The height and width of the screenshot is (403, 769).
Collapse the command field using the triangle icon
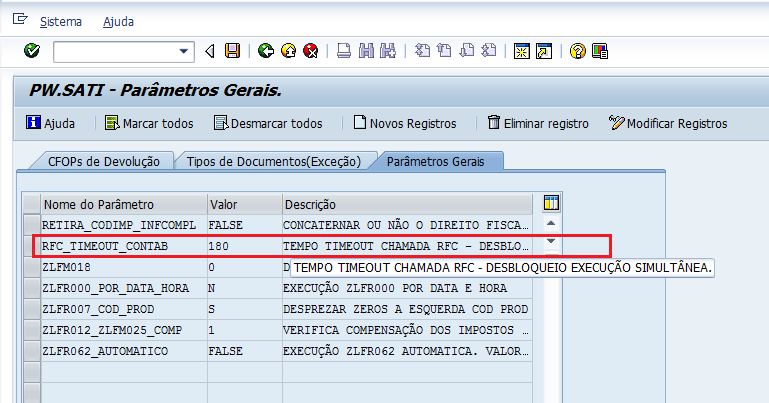click(x=210, y=51)
